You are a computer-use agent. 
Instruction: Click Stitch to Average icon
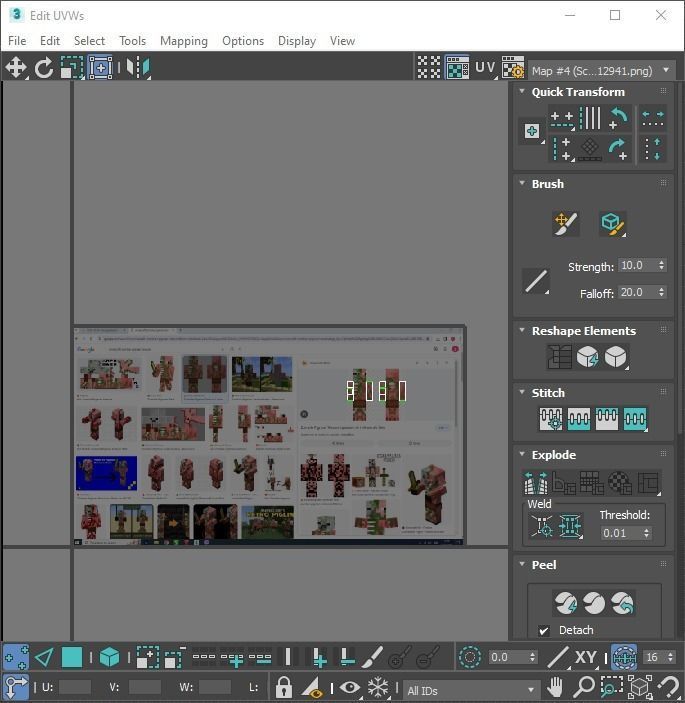tap(607, 419)
